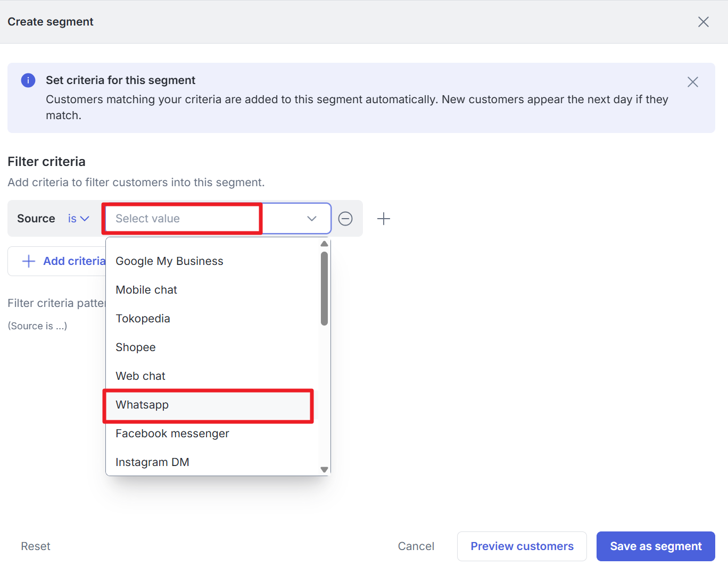This screenshot has height=574, width=728.
Task: Click Save as segment button
Action: [656, 546]
